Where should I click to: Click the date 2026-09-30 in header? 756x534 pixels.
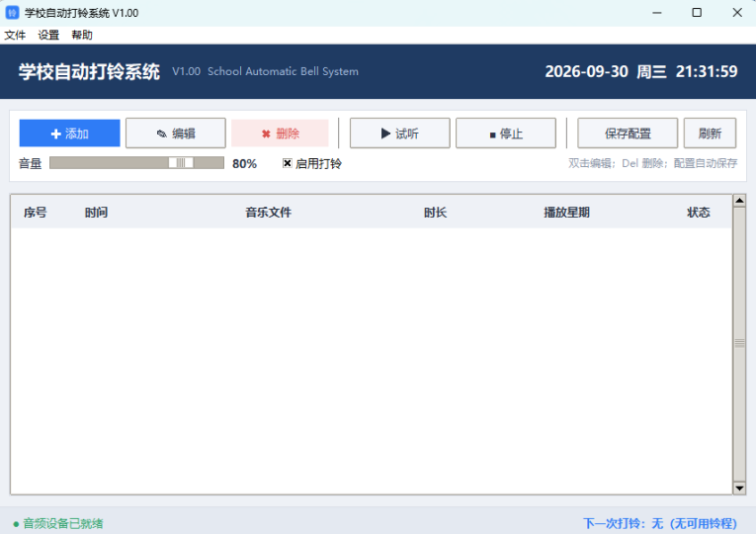586,72
